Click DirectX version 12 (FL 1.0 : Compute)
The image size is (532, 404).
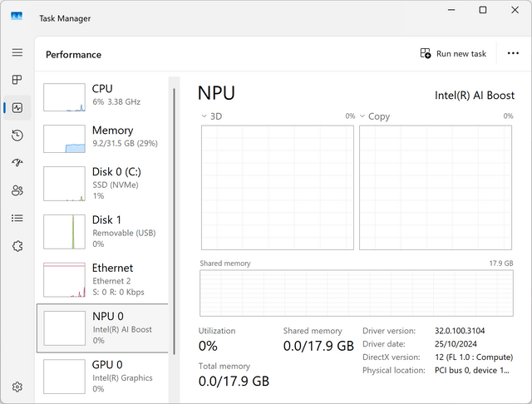pos(474,357)
